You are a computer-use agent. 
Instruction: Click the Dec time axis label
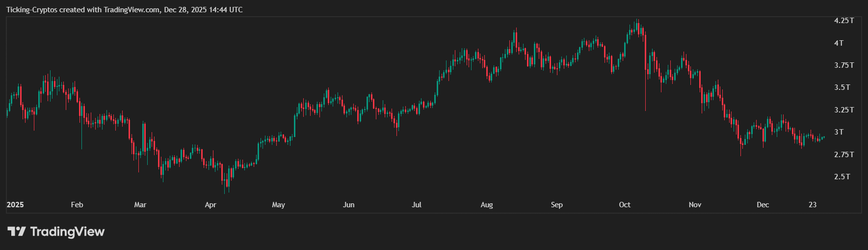(x=763, y=205)
